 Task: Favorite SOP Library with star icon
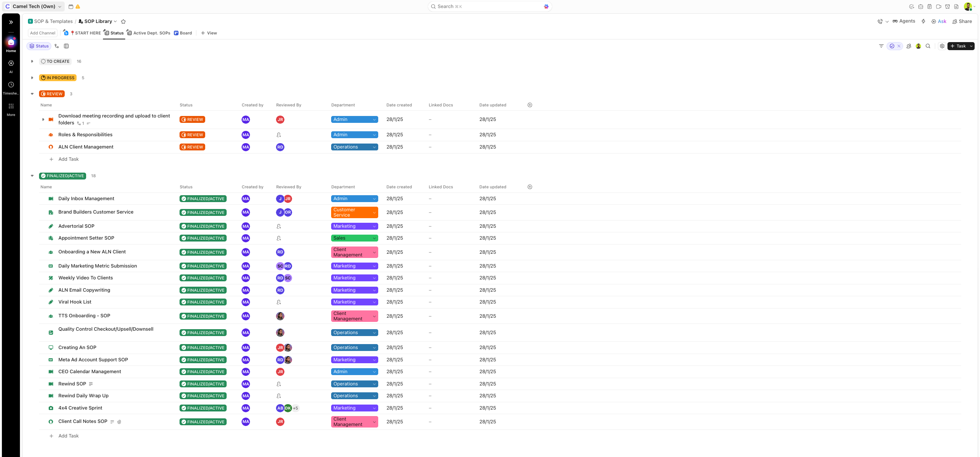point(123,21)
